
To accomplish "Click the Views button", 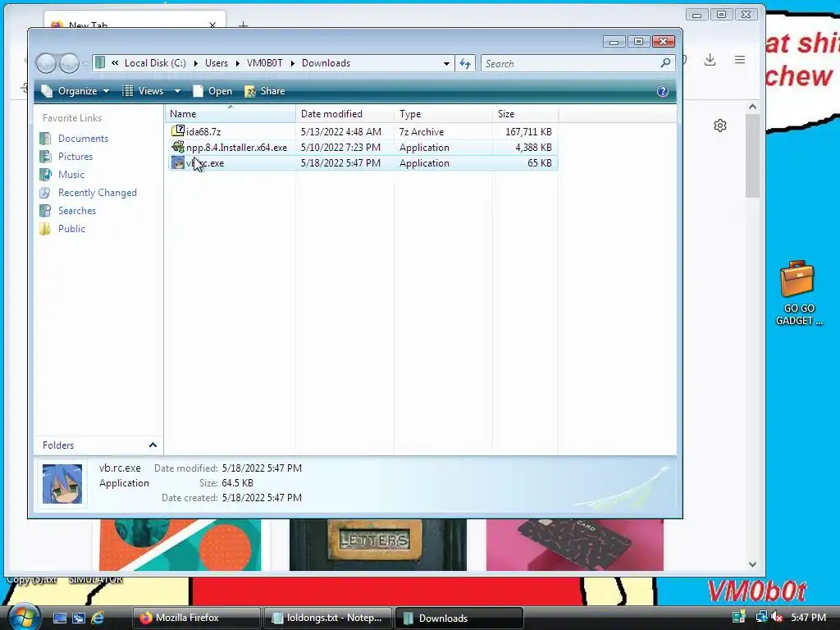I will tap(143, 91).
